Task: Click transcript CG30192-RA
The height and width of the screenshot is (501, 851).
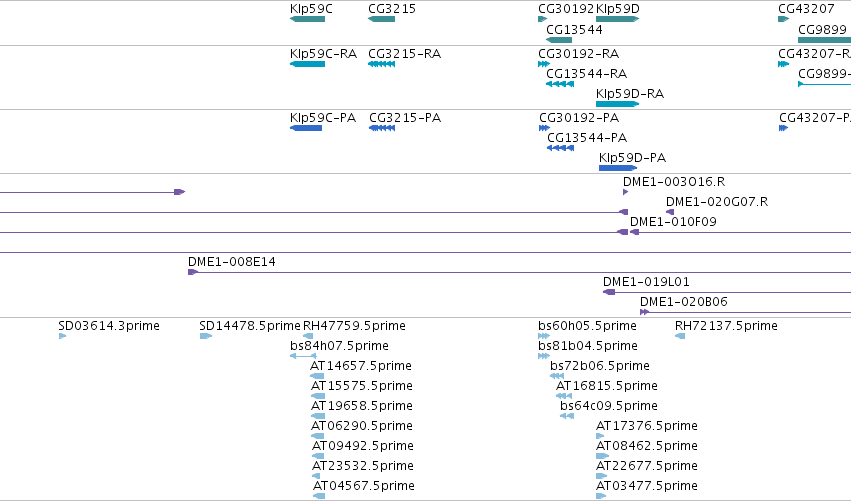Action: 544,64
